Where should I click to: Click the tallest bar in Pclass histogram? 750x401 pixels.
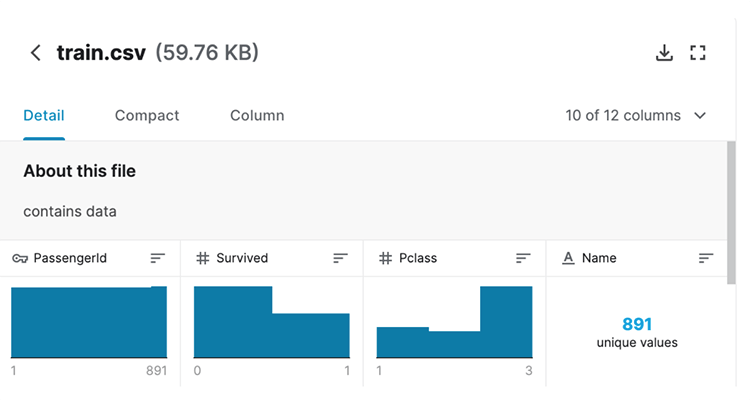click(x=506, y=322)
